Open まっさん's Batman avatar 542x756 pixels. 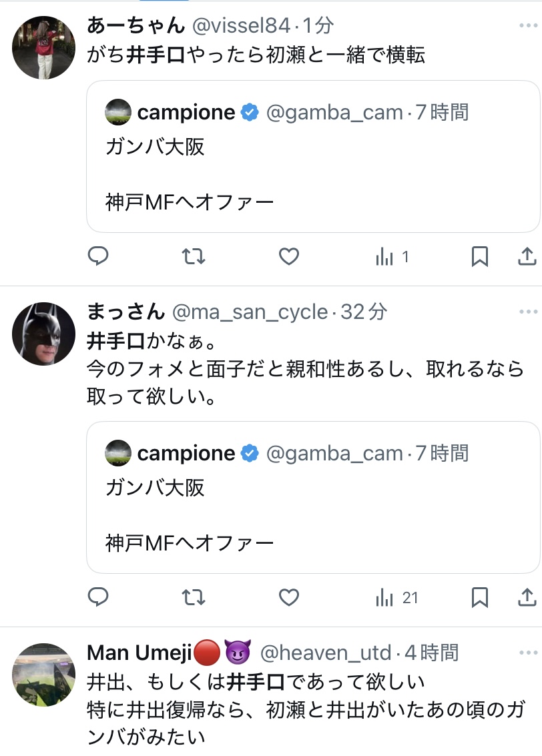43,334
